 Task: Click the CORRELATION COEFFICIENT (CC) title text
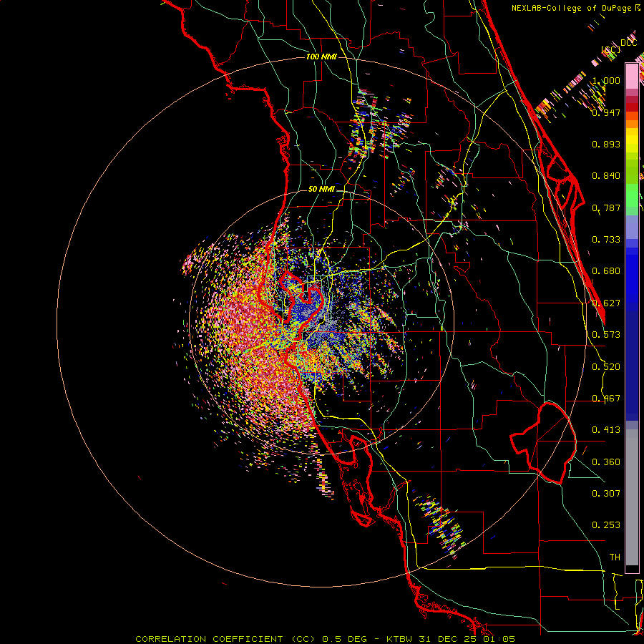click(x=225, y=639)
